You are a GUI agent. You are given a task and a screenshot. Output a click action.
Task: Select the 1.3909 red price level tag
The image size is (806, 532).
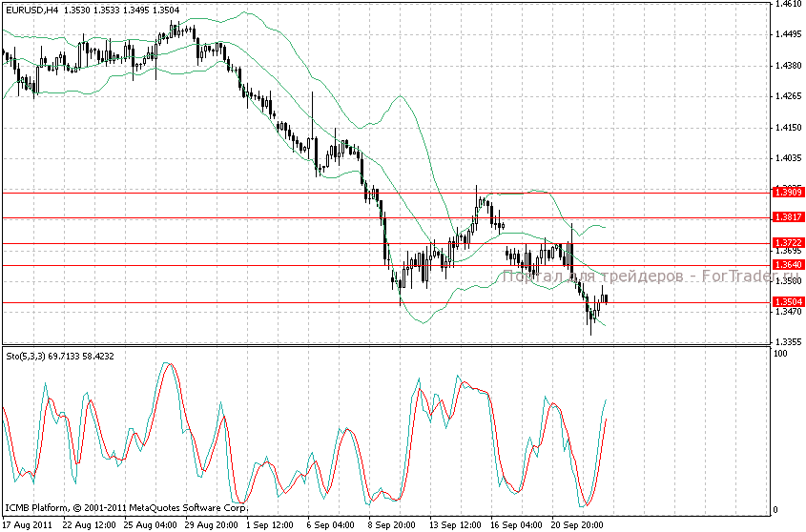[787, 194]
